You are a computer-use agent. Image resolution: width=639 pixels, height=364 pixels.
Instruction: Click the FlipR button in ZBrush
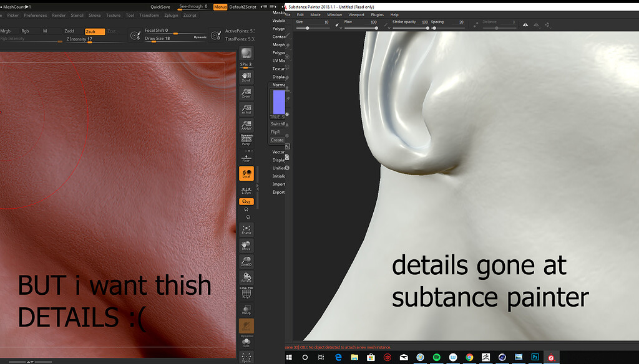tap(275, 132)
